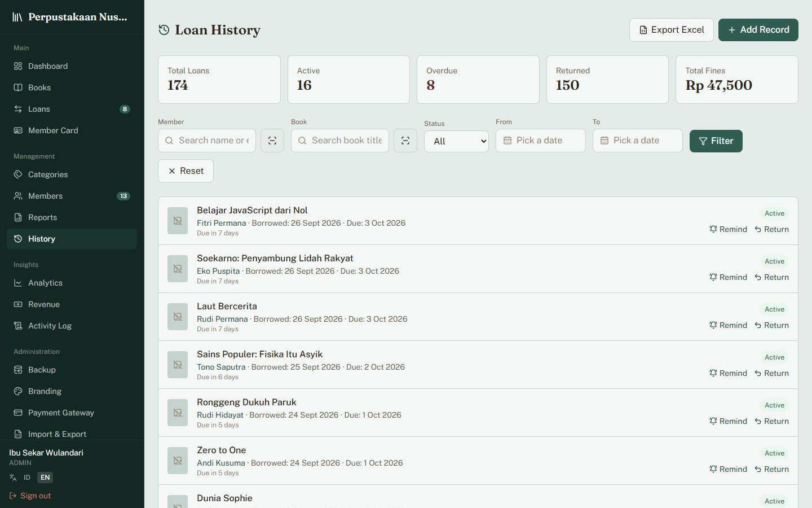Open Analytics insights page
This screenshot has height=508, width=812.
click(72, 283)
